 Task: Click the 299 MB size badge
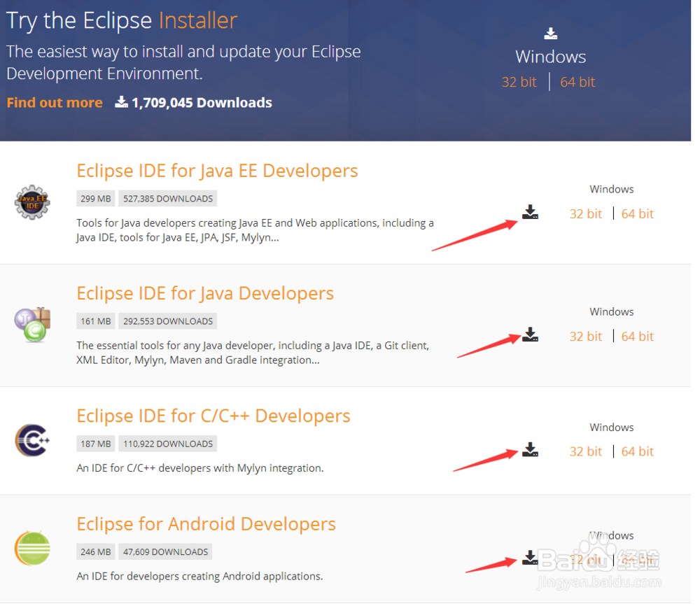(95, 199)
